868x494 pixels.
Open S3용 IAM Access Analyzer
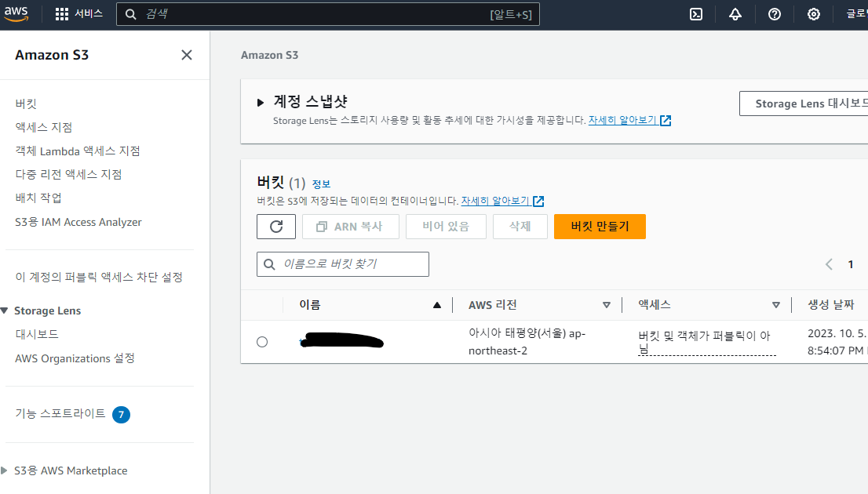(78, 222)
